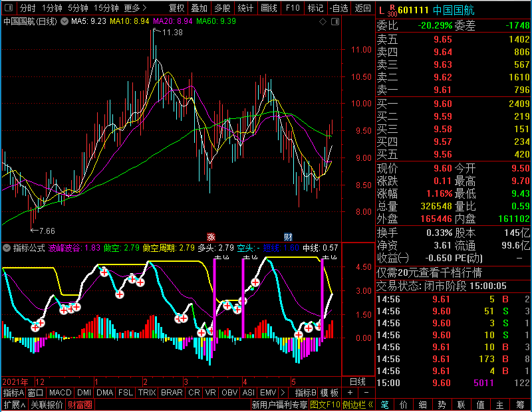Click the 买一 price 9.60
The image size is (532, 412).
click(443, 104)
